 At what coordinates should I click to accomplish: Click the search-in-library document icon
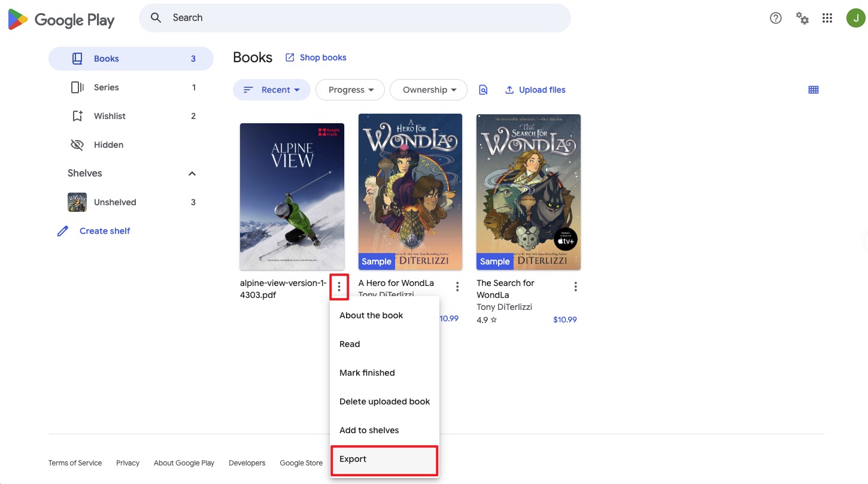pyautogui.click(x=483, y=90)
